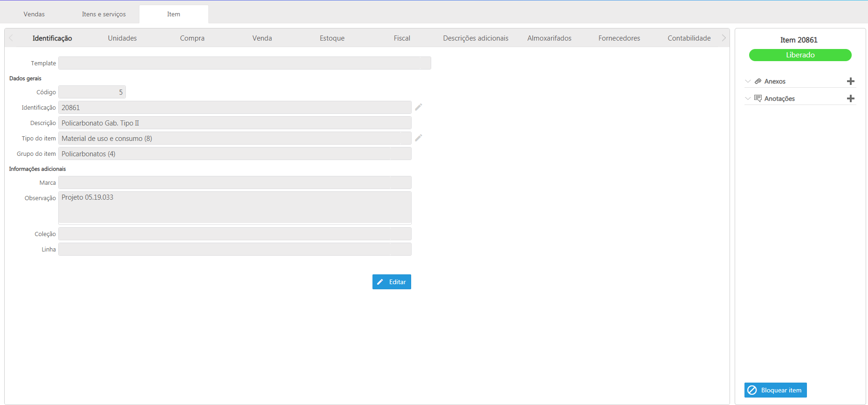Click the Identificação field with 20861
Screen dimensions: 868x405
click(x=235, y=107)
